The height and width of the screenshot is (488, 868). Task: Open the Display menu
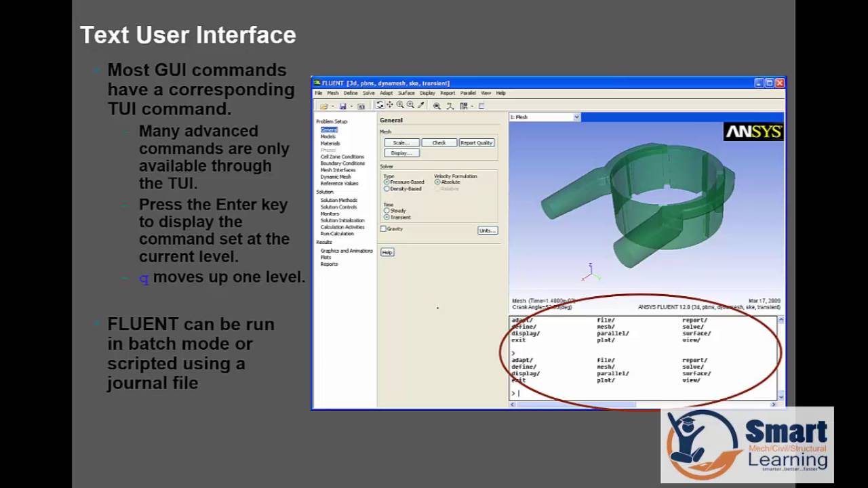(427, 93)
